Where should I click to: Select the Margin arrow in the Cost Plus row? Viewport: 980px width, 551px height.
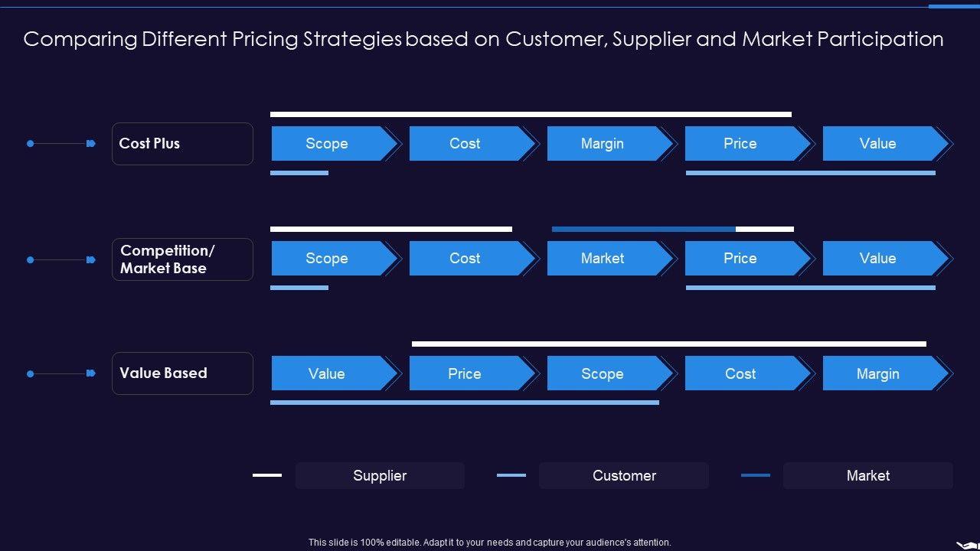point(603,144)
